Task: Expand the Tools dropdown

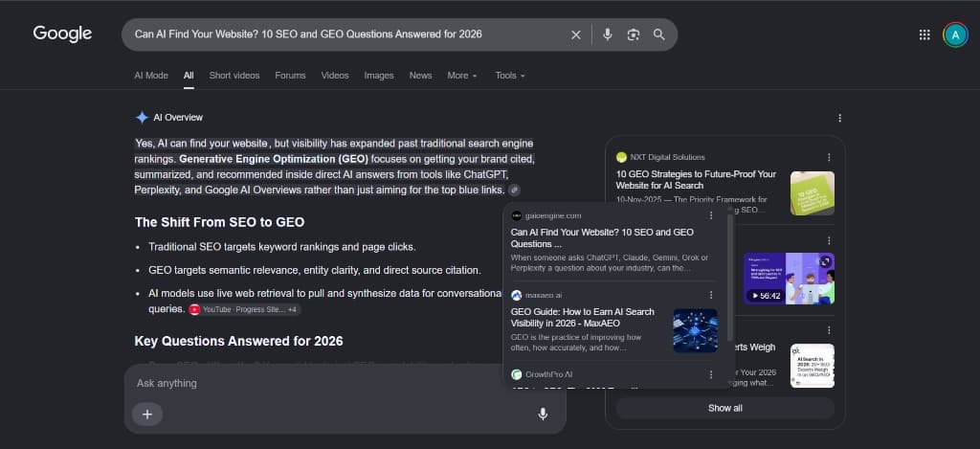Action: point(510,76)
